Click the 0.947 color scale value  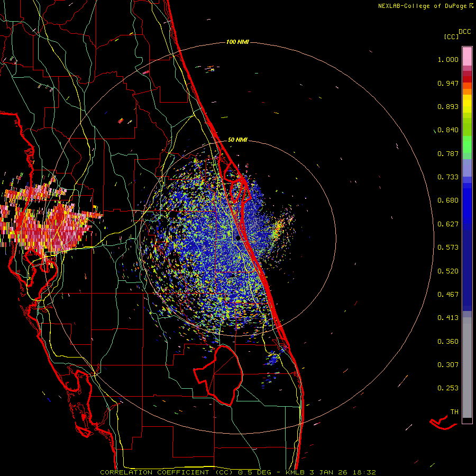tap(448, 83)
